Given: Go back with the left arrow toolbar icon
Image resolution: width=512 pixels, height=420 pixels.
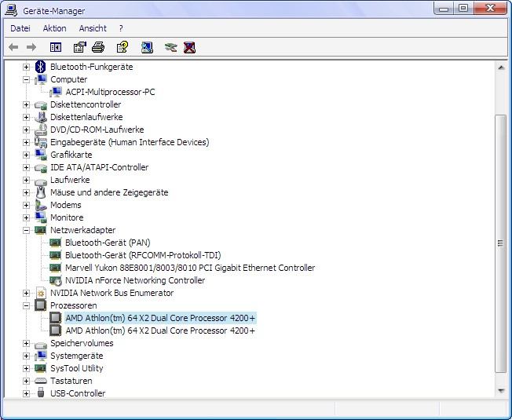Looking at the screenshot, I should click(13, 48).
